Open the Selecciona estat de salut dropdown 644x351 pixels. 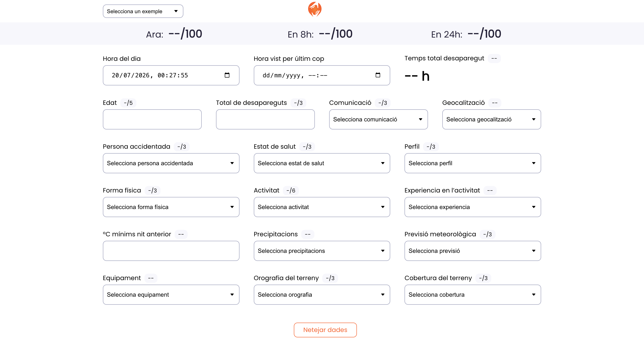click(322, 163)
